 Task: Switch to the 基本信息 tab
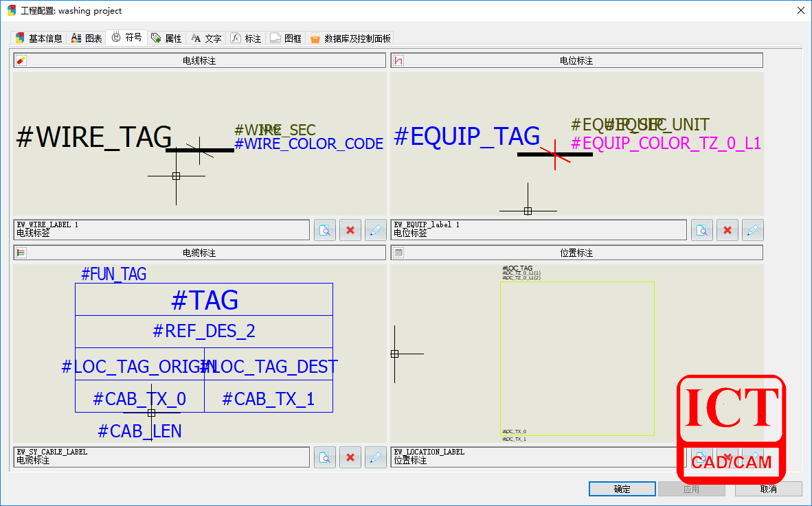click(x=39, y=38)
